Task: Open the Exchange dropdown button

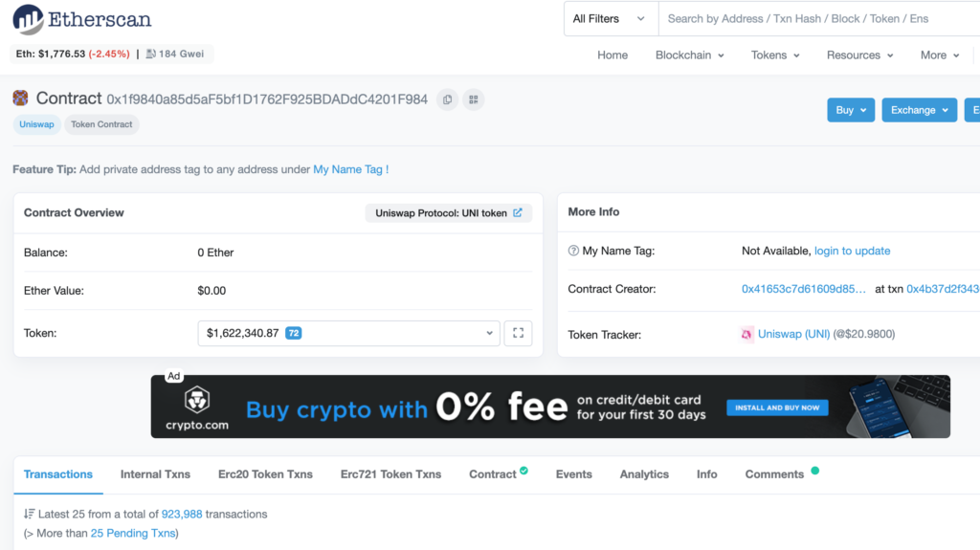Action: (919, 110)
